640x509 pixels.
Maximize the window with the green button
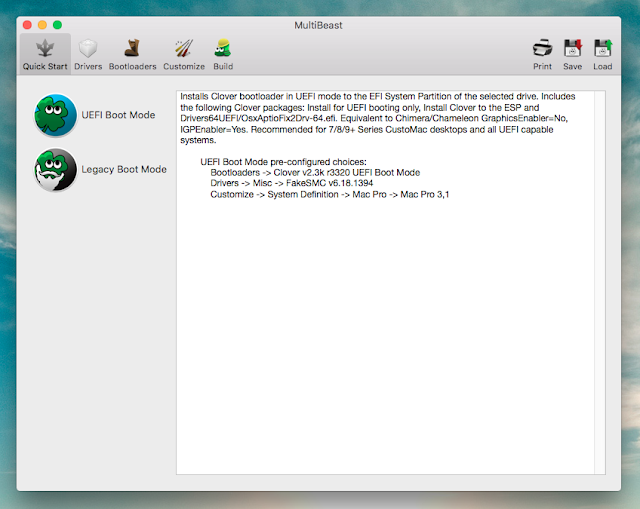[58, 25]
